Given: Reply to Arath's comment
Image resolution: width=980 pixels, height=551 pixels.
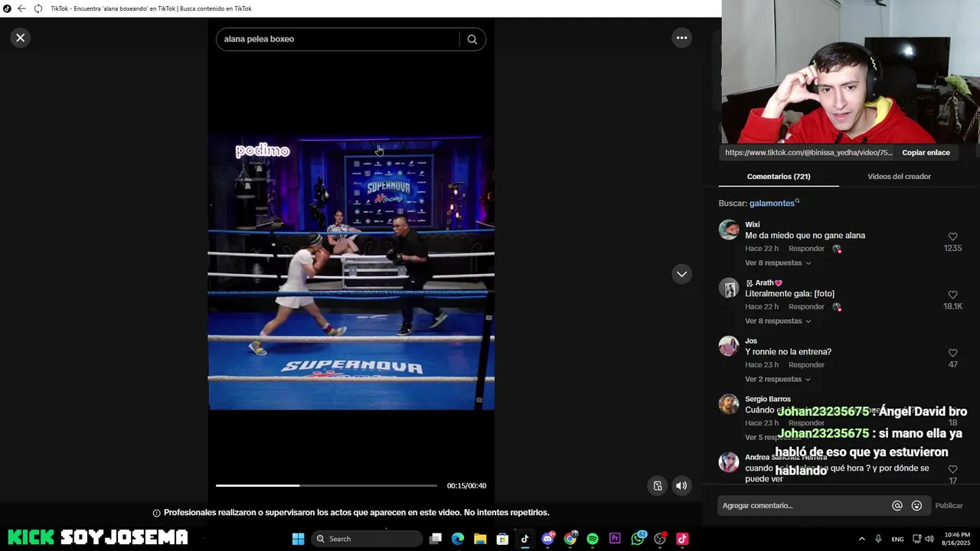Looking at the screenshot, I should 806,307.
